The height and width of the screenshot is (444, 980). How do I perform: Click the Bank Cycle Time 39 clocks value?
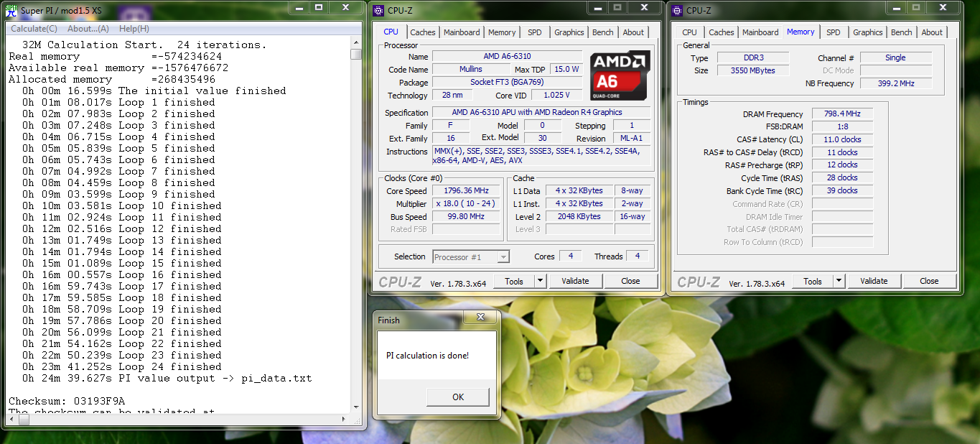(x=842, y=191)
